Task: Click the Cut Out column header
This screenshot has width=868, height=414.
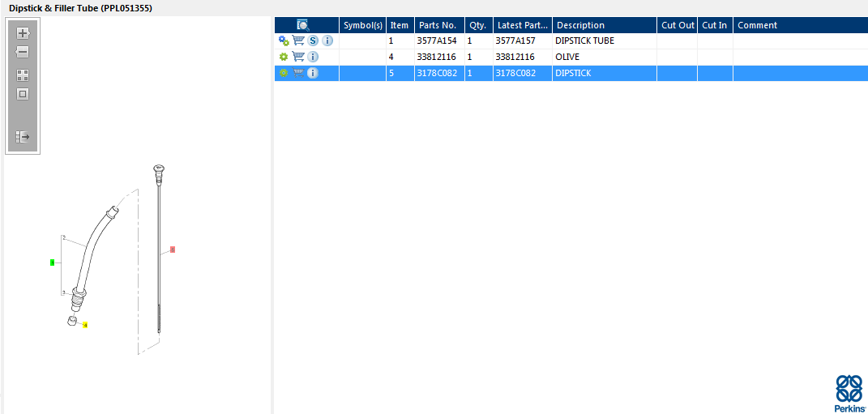Action: point(678,25)
